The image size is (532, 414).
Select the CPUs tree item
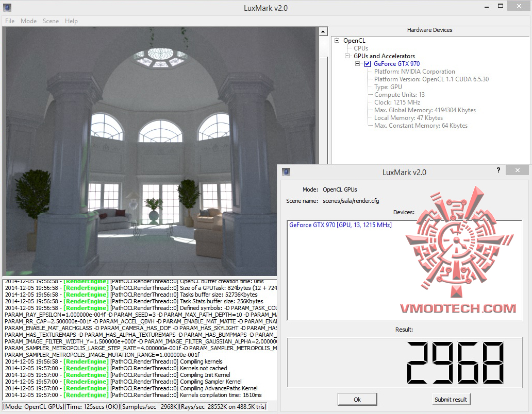361,48
